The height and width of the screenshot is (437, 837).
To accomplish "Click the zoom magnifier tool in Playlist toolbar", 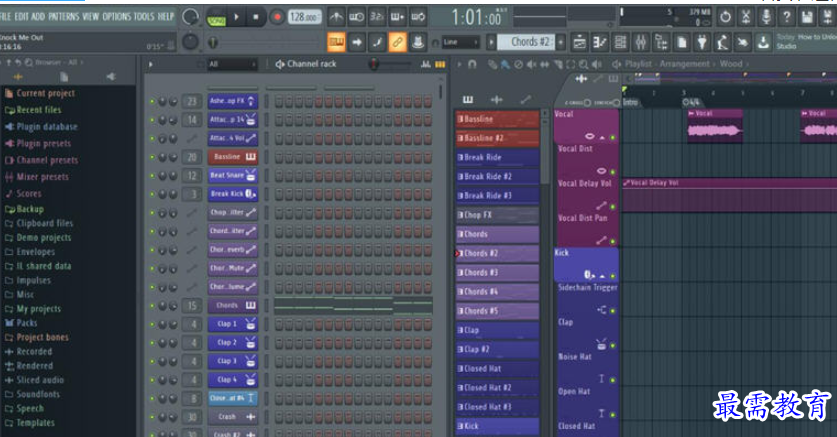I will click(x=583, y=64).
